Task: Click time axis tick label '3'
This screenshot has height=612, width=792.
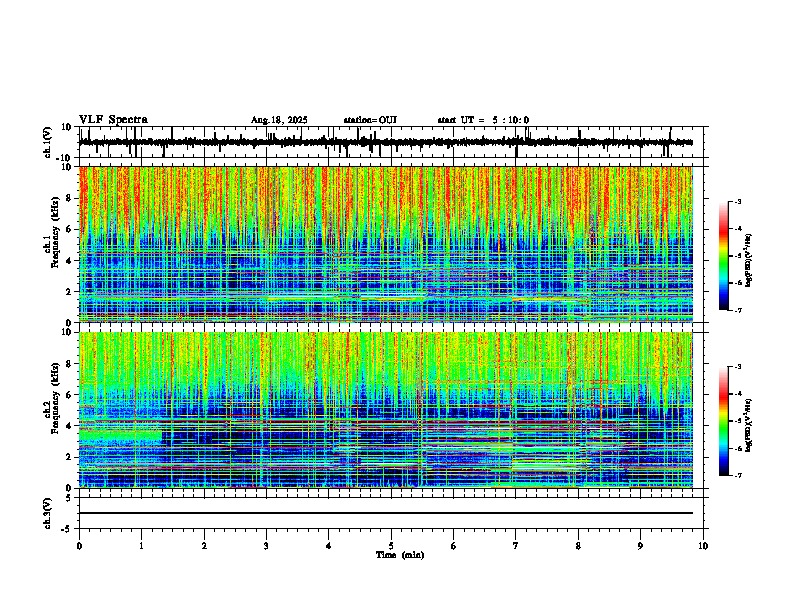Action: pyautogui.click(x=266, y=546)
